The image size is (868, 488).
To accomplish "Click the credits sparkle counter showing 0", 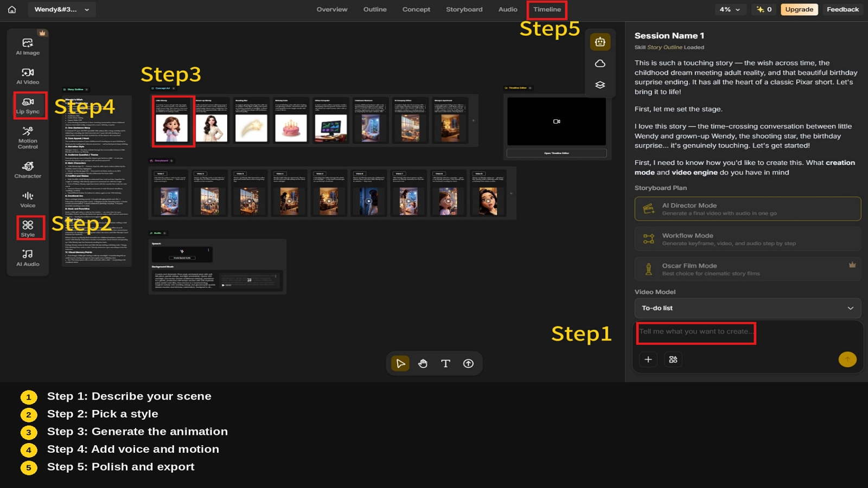I will click(x=764, y=9).
